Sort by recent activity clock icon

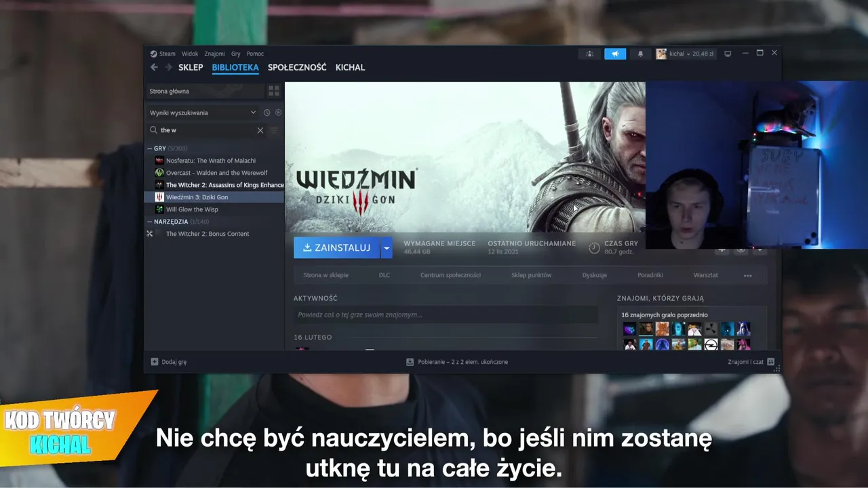(x=267, y=113)
